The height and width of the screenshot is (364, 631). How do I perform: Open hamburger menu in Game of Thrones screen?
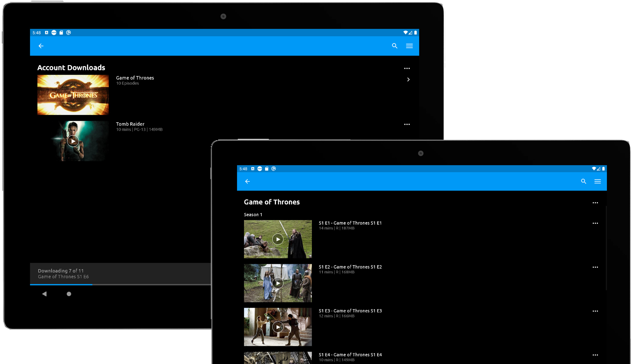pos(598,182)
